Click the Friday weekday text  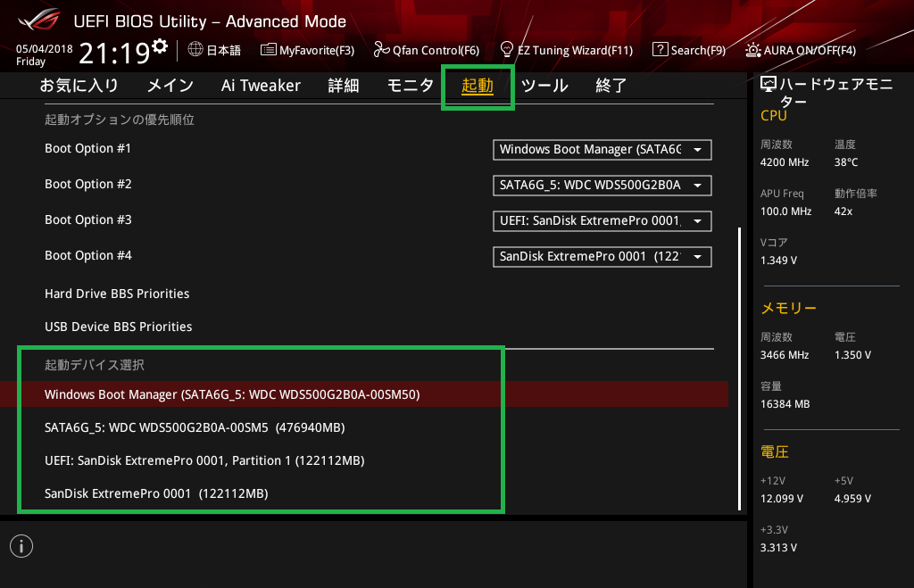(31, 62)
